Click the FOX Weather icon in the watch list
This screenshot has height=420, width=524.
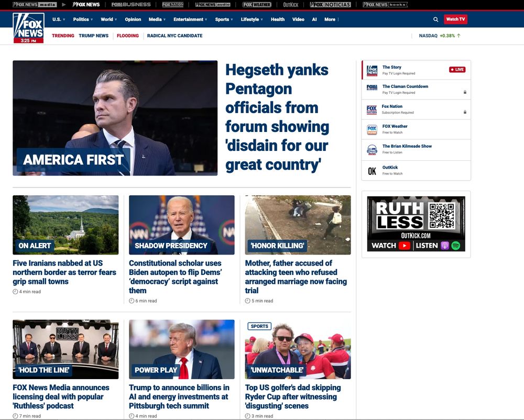372,129
